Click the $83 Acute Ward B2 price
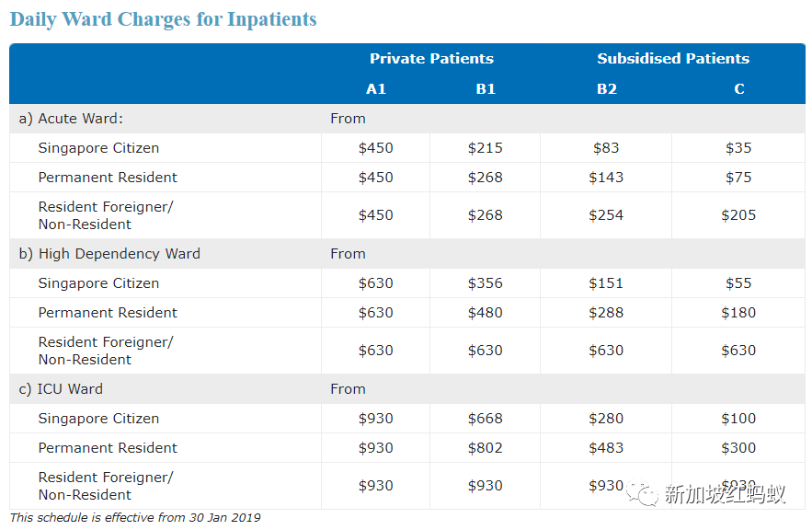This screenshot has width=812, height=530. [606, 148]
